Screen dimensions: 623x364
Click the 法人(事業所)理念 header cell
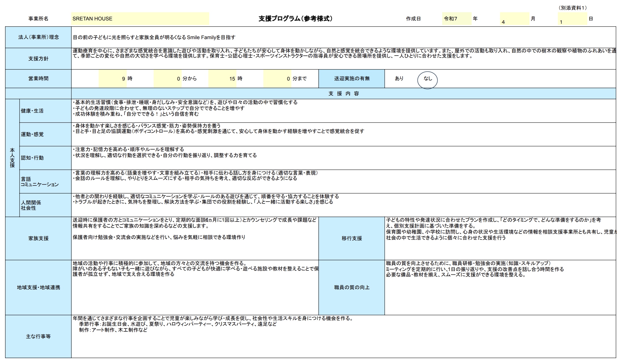[x=38, y=37]
